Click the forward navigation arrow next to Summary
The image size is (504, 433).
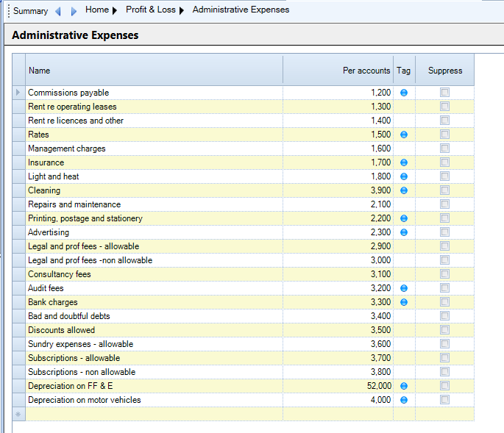pyautogui.click(x=74, y=11)
